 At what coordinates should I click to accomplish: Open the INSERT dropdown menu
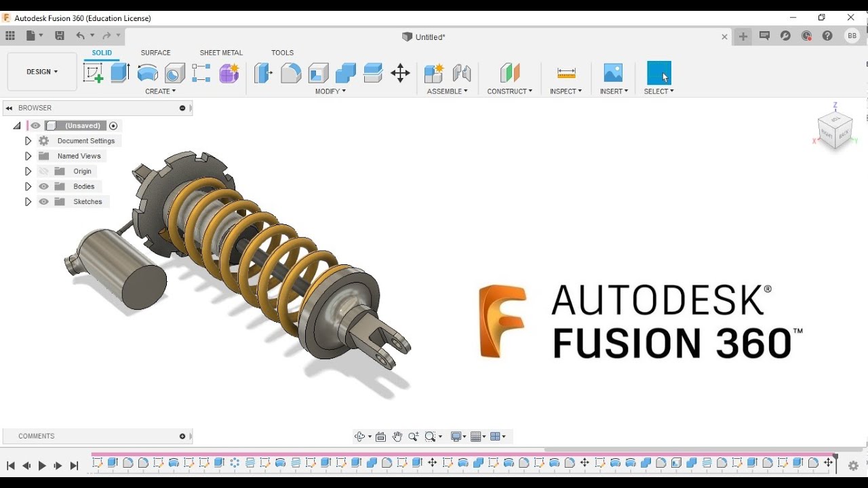(614, 91)
